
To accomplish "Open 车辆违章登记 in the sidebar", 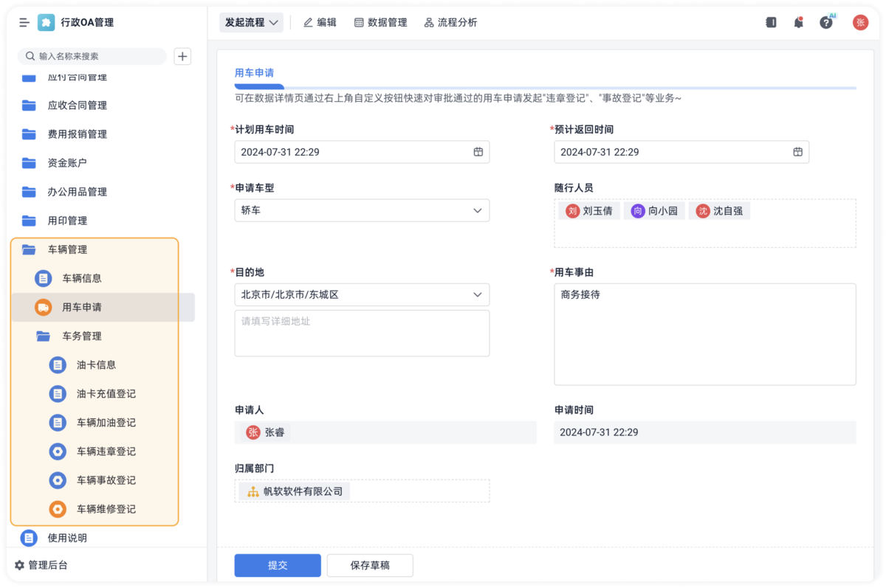I will [106, 452].
